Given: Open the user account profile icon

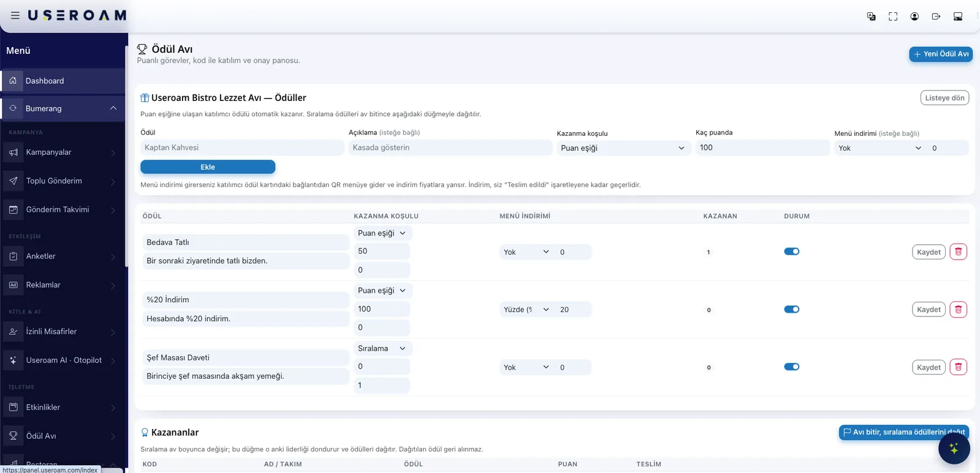Looking at the screenshot, I should pos(914,17).
